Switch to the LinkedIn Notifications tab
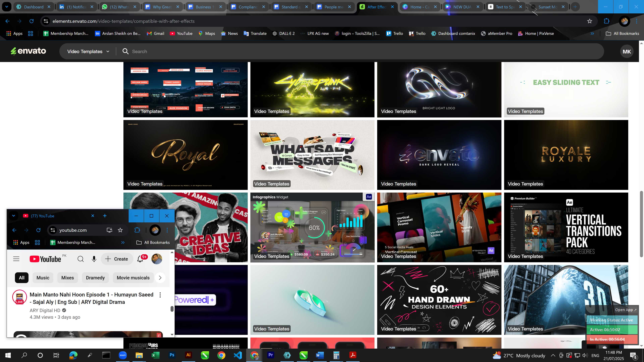The height and width of the screenshot is (362, 644). pos(76,7)
